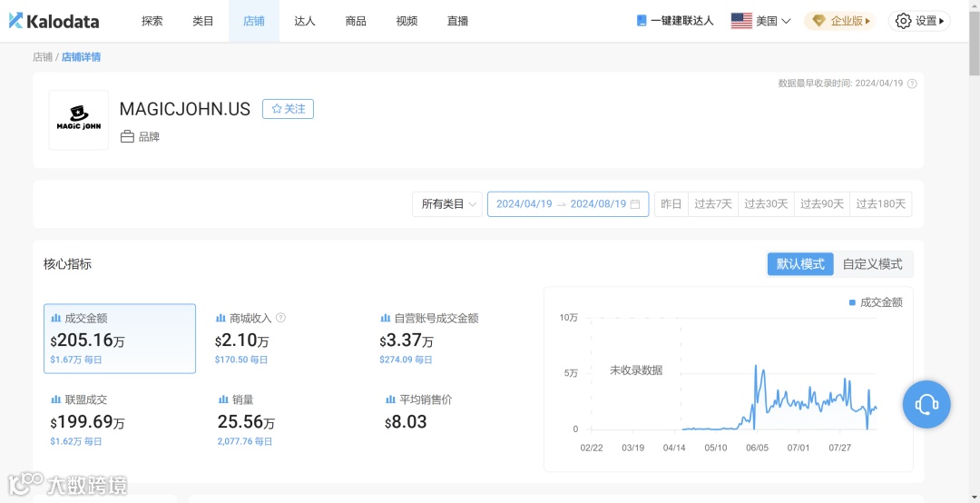Click the $1.67万 每日 text
The image size is (980, 503).
[75, 360]
